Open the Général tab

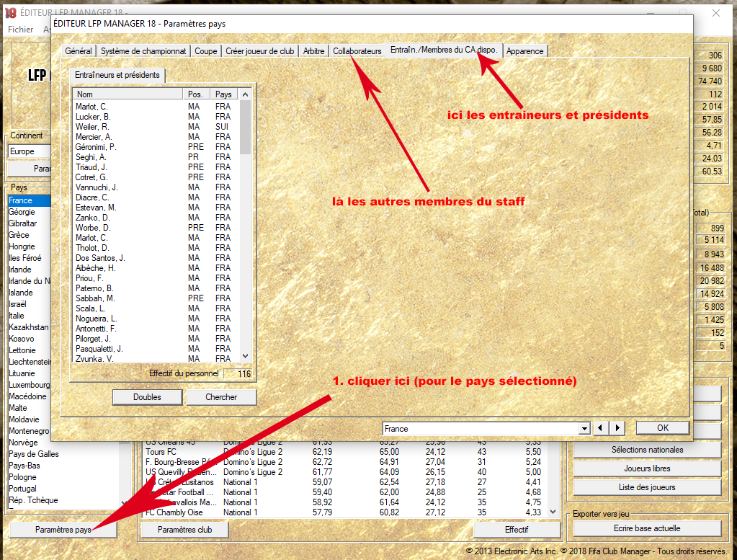pyautogui.click(x=79, y=50)
